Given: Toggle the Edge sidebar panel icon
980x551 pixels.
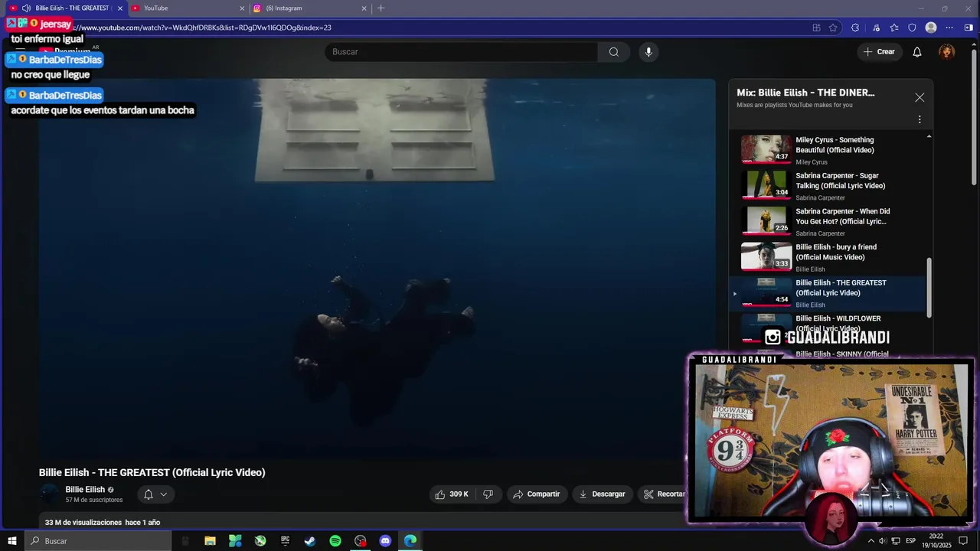Looking at the screenshot, I should 969,28.
